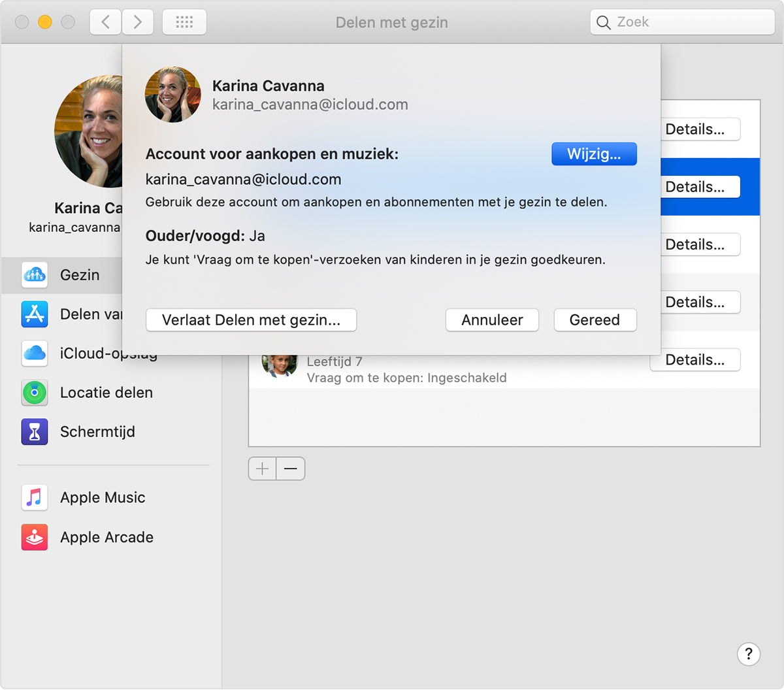Viewport: 784px width, 690px height.
Task: Add family member with plus button
Action: pos(262,468)
